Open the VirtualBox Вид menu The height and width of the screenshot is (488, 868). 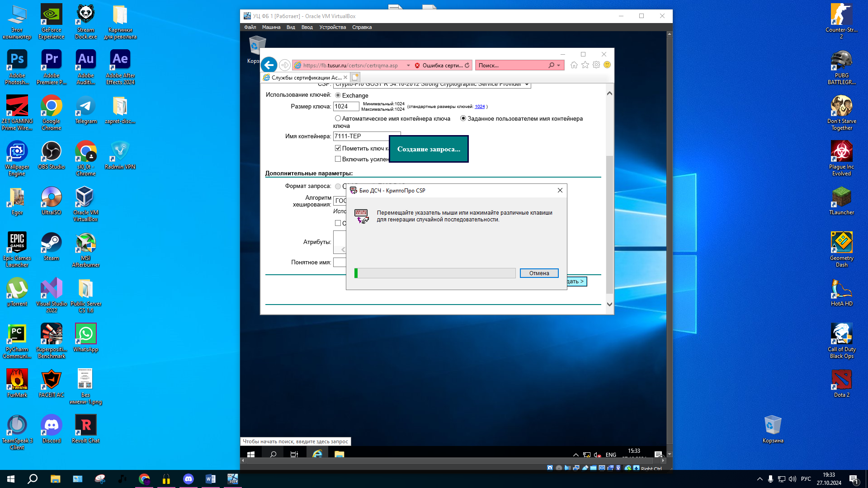291,27
